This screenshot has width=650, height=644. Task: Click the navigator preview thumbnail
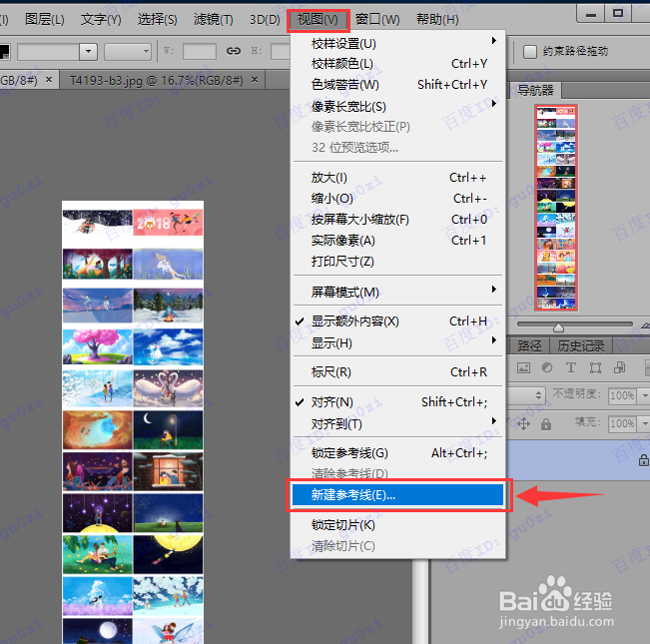pos(556,208)
